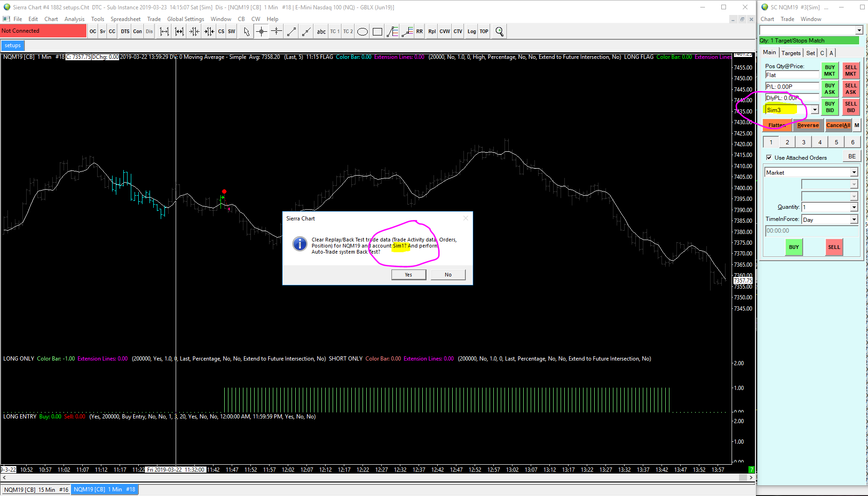Image resolution: width=868 pixels, height=496 pixels.
Task: Close the Sierra Chart dialog
Action: point(465,218)
